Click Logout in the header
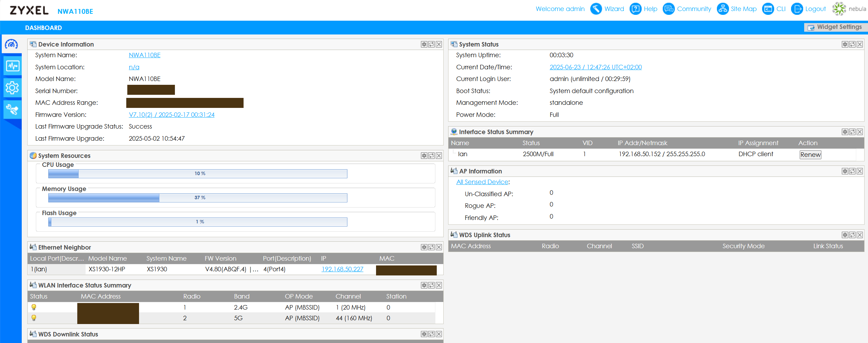This screenshot has height=343, width=868. (x=808, y=9)
